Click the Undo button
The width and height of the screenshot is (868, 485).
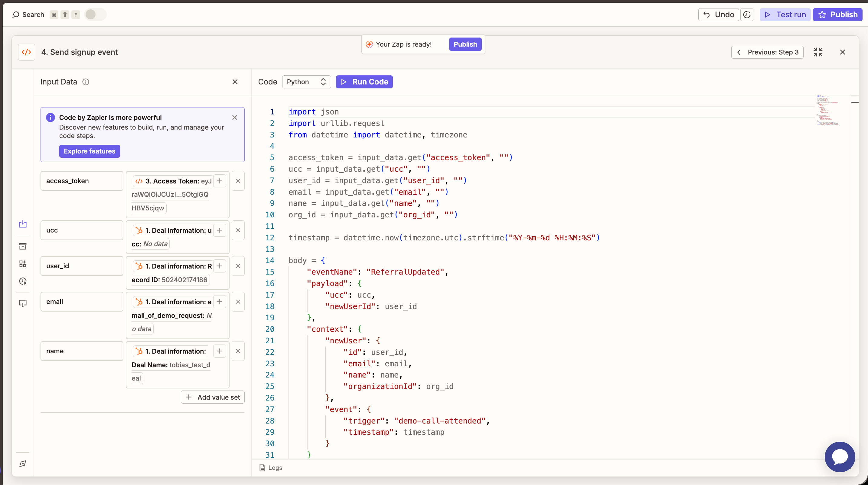point(719,15)
